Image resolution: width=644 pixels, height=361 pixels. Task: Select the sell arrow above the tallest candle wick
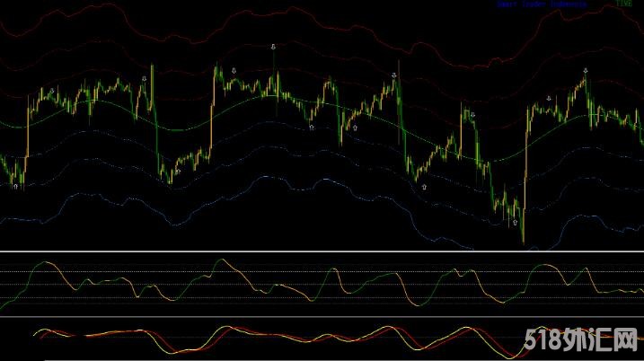[273, 47]
